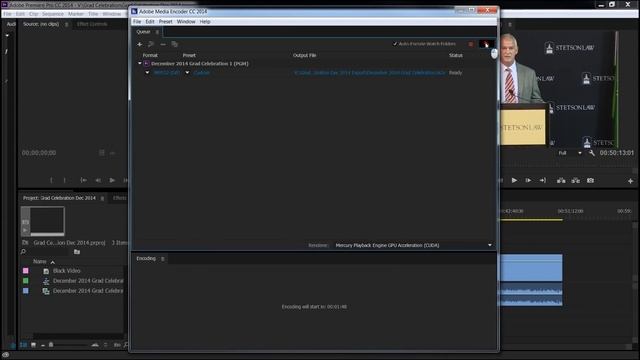This screenshot has height=360, width=640.
Task: Click the Output File column header
Action: point(304,55)
